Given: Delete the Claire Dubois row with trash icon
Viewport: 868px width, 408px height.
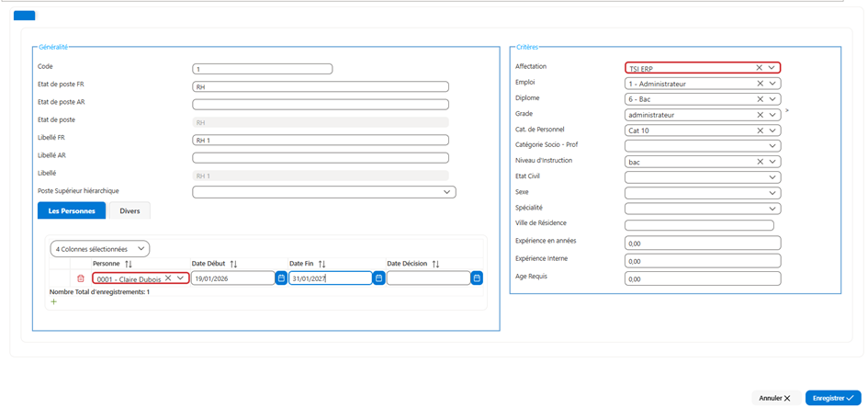Looking at the screenshot, I should (x=81, y=278).
